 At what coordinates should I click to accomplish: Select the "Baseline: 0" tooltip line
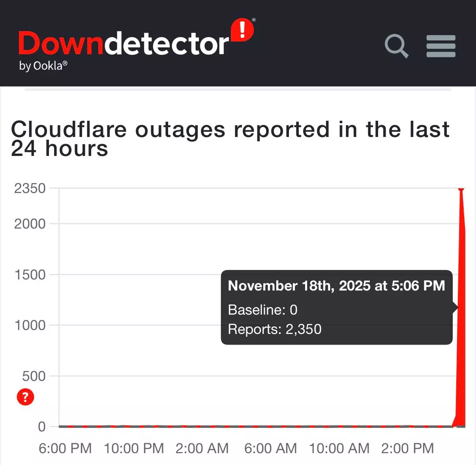pos(262,310)
